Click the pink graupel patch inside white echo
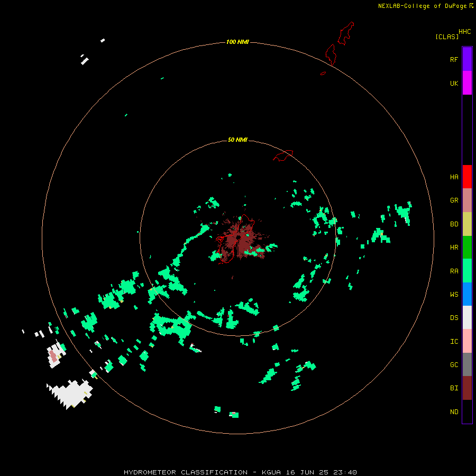This screenshot has width=476, height=476. click(x=53, y=356)
